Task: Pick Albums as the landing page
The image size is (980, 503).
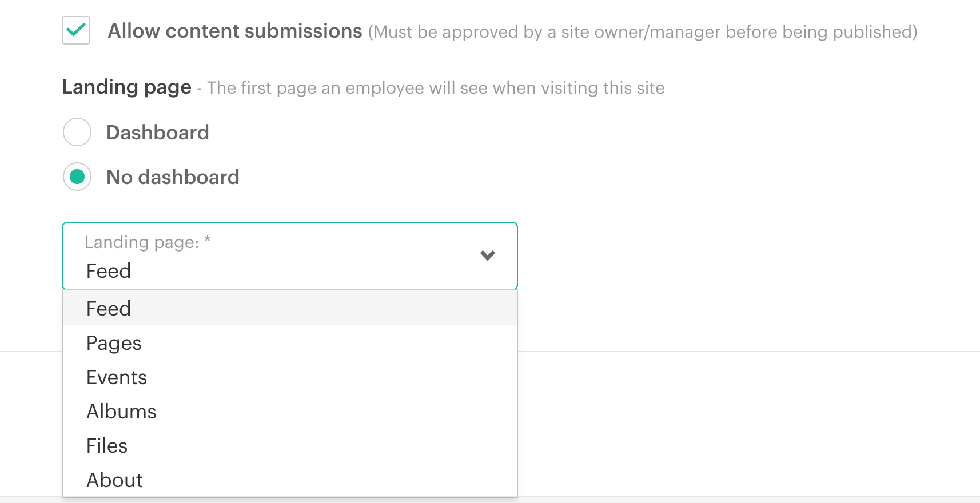Action: coord(121,412)
